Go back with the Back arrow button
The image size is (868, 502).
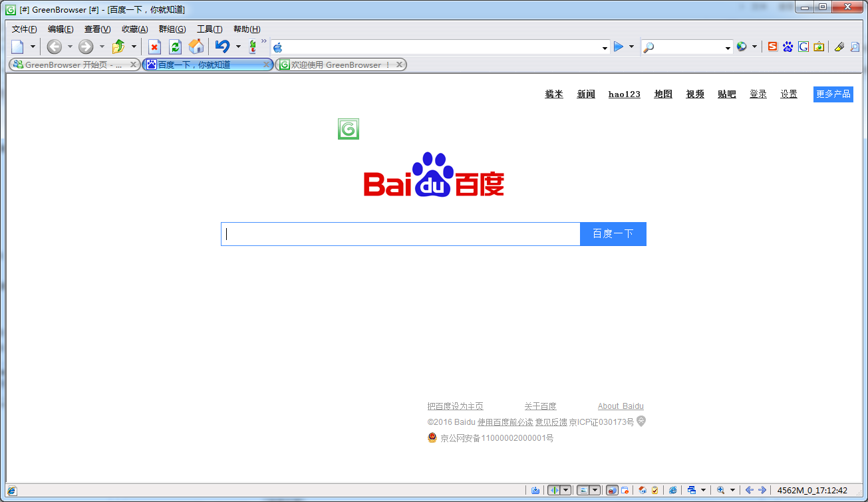point(55,47)
